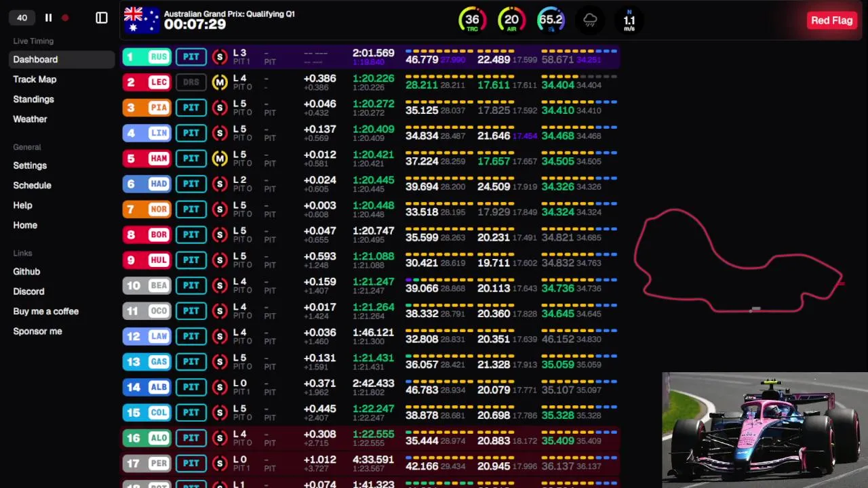The image size is (868, 488).
Task: Click the soft tyre icon in the LIN row
Action: (x=219, y=133)
